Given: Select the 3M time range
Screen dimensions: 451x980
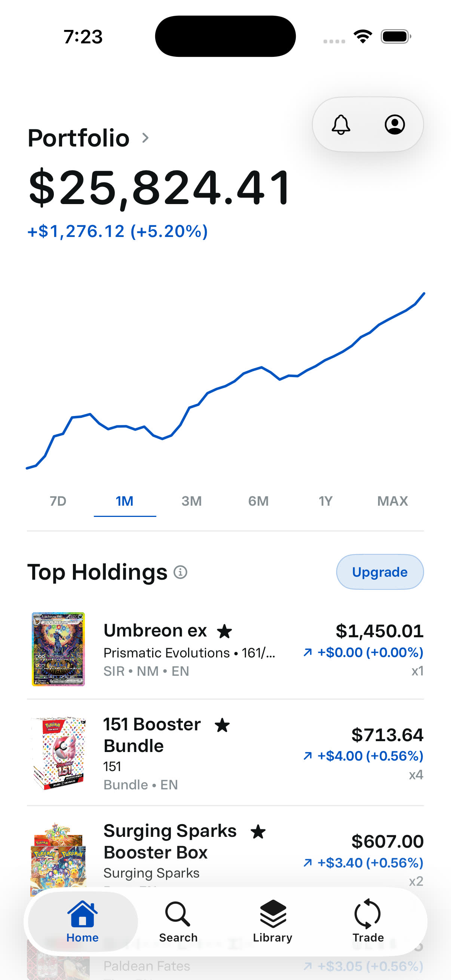Looking at the screenshot, I should point(191,501).
